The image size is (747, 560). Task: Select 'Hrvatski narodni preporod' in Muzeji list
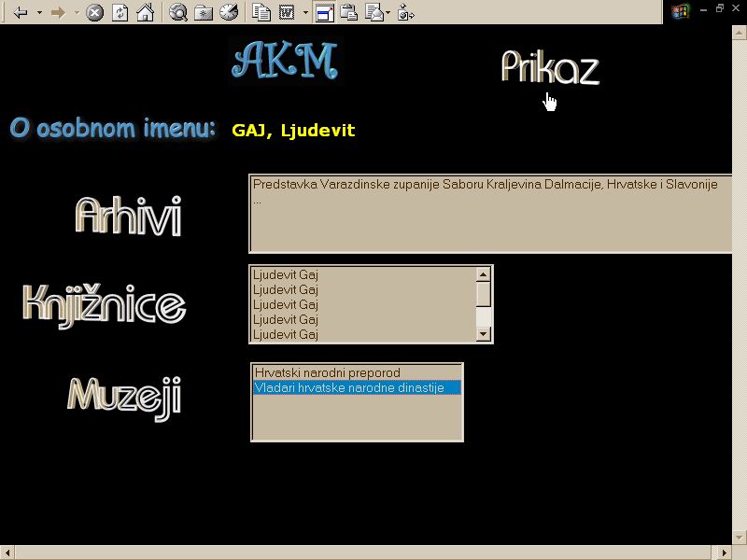tap(327, 373)
